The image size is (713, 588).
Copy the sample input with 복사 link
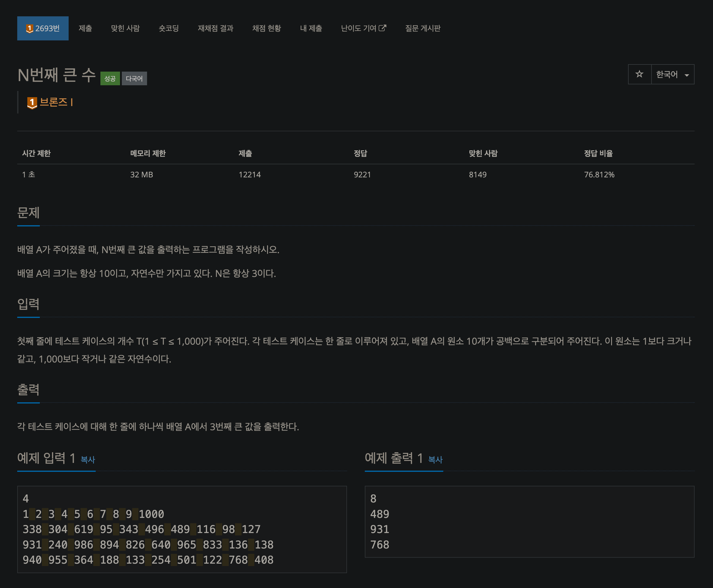tap(88, 460)
